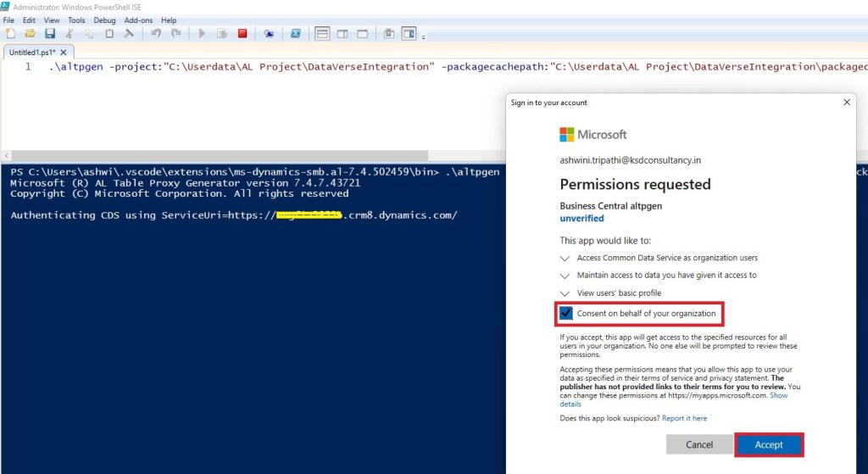
Task: Click the Clear Console Pane icon
Action: click(129, 34)
